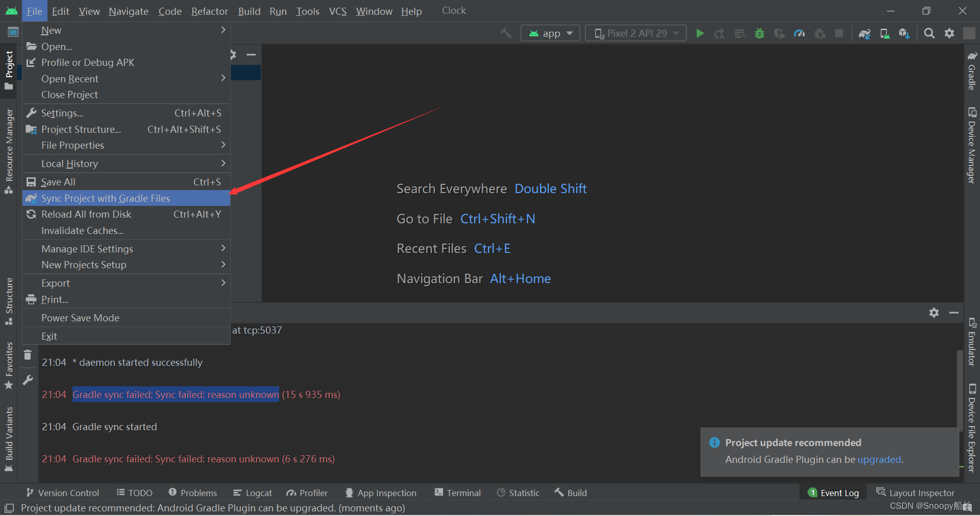Select Sync Project with Gradle Files
The width and height of the screenshot is (980, 516).
105,198
